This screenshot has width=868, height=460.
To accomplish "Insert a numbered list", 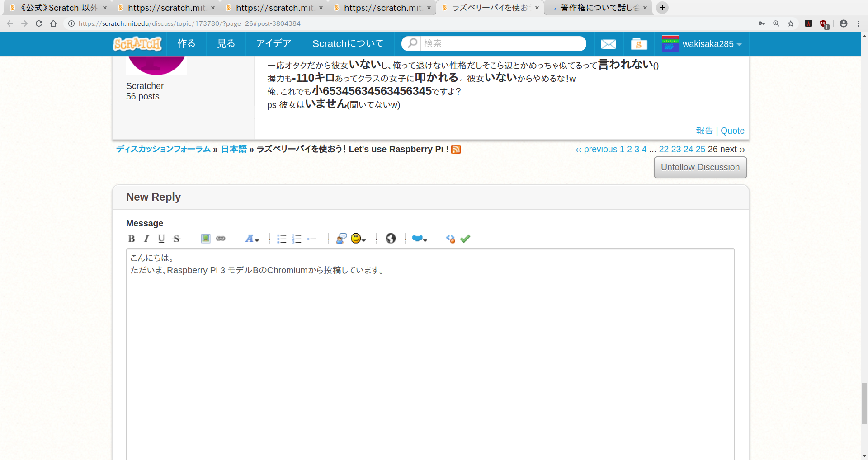I will 297,239.
